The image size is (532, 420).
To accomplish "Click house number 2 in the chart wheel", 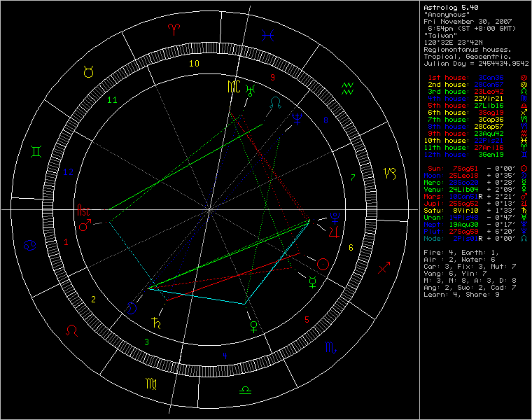I will [93, 300].
